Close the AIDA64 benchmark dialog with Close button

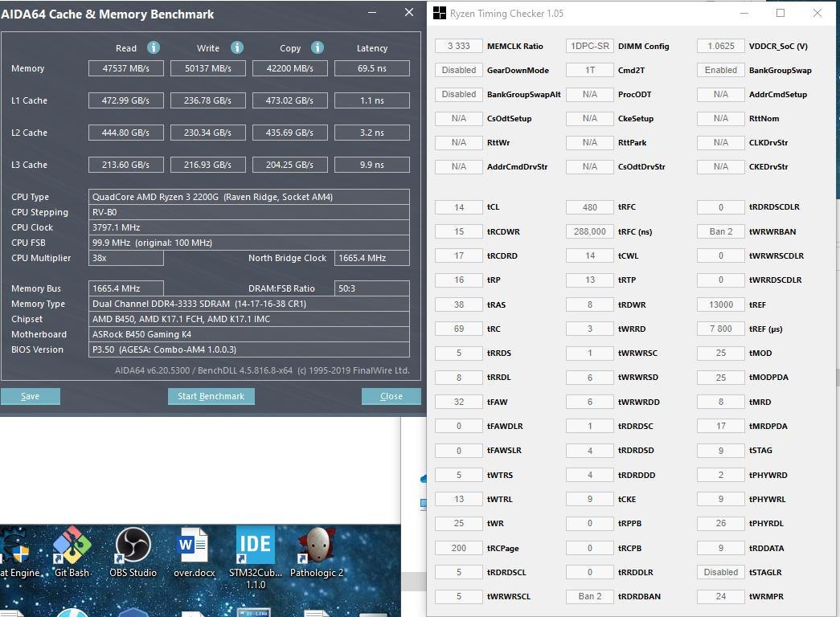pos(391,396)
